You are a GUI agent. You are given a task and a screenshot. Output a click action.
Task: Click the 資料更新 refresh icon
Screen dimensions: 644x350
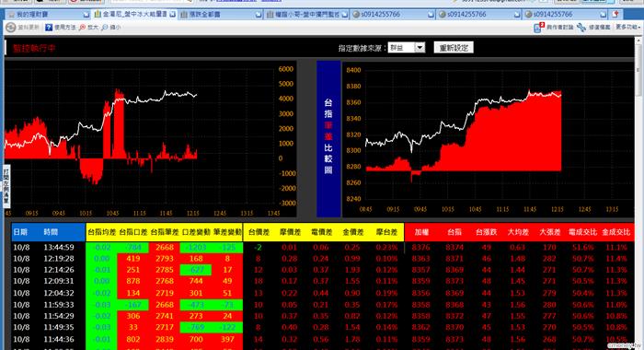10,28
